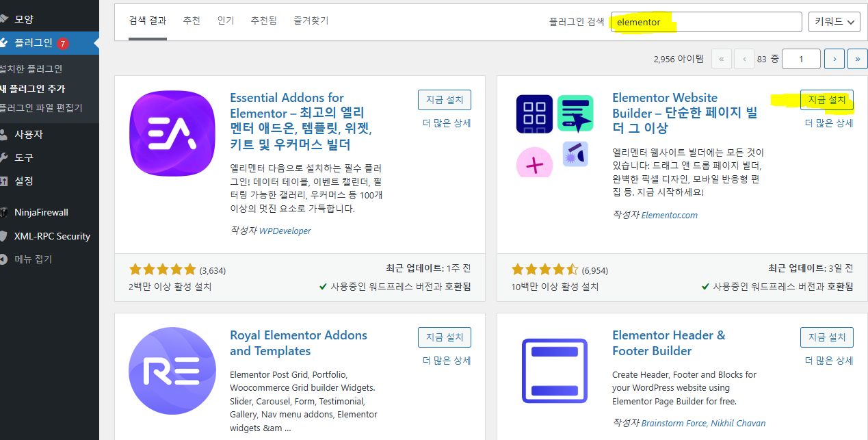The image size is (868, 440).
Task: Switch to the 검색 결과 tab
Action: tap(148, 21)
